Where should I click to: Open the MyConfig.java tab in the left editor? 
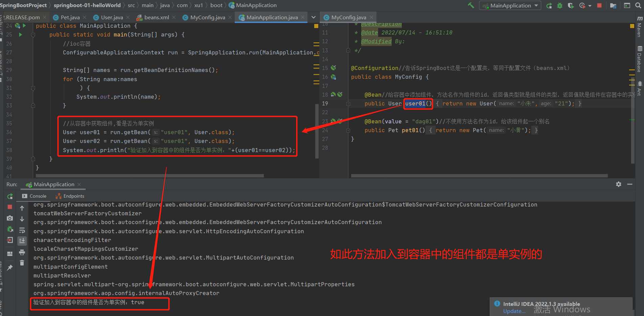coord(208,17)
